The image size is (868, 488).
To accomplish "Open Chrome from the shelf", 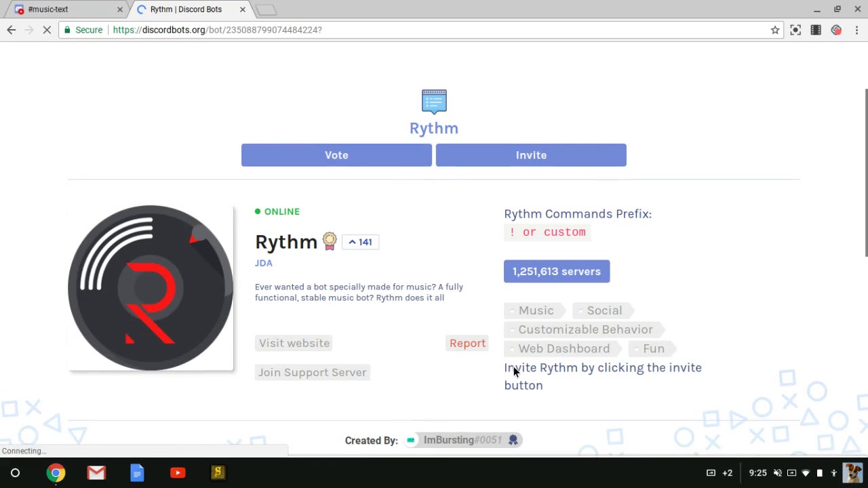I will [56, 473].
